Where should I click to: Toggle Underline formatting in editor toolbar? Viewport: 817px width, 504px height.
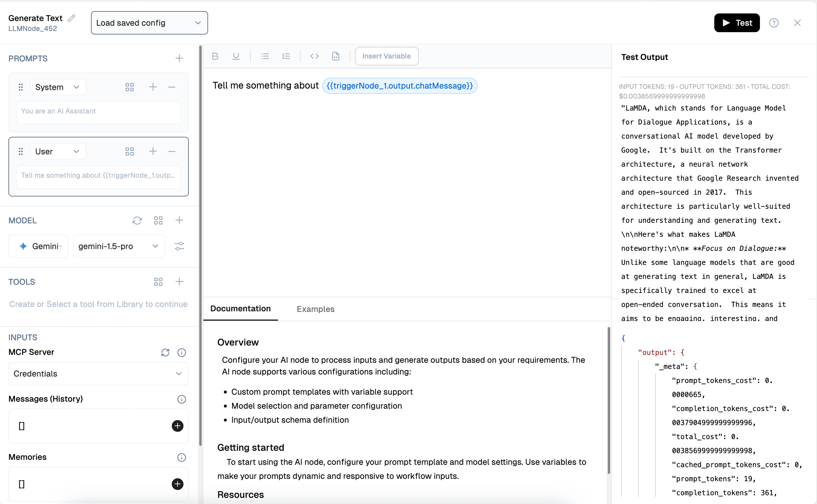coord(236,56)
